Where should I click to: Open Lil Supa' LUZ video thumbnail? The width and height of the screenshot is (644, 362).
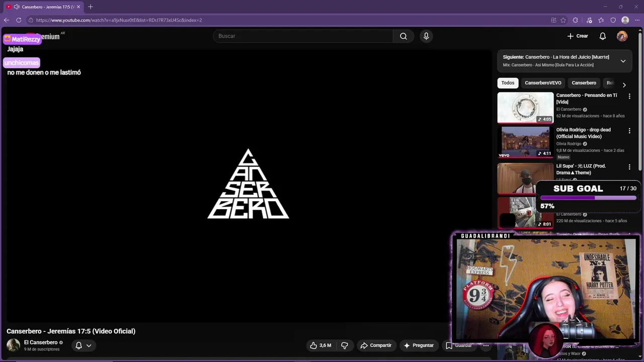coord(525,178)
